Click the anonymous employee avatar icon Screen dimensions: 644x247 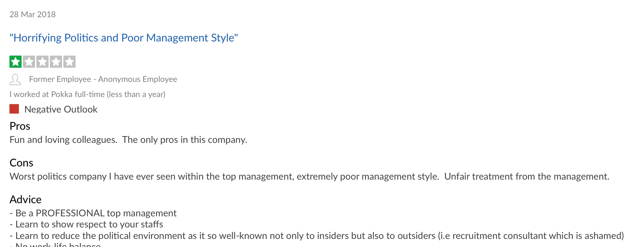[x=15, y=80]
